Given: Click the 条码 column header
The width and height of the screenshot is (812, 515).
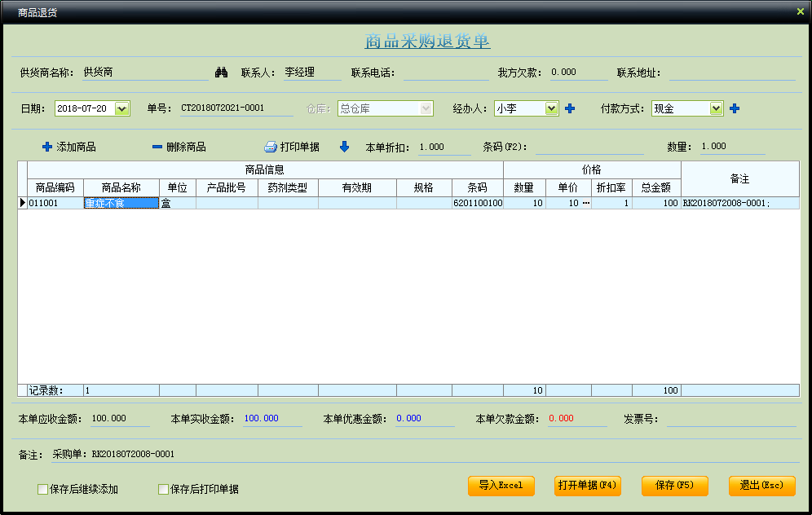Looking at the screenshot, I should tap(478, 187).
